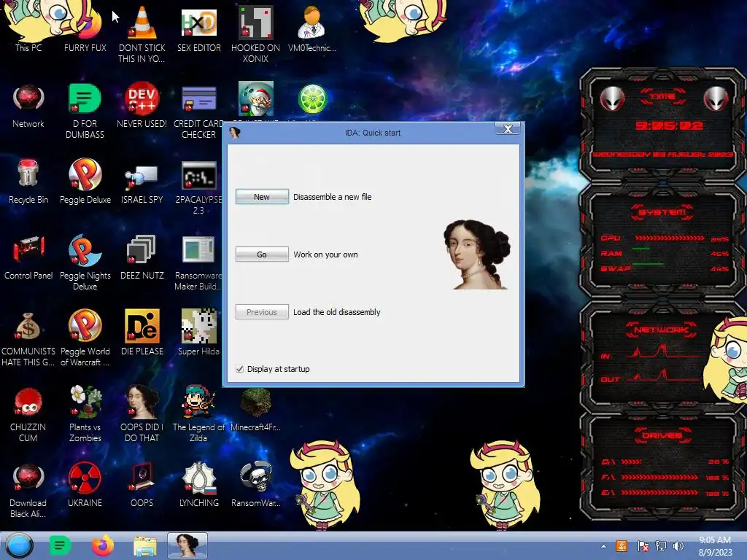Click the C:\ drive bar in DRIVES widget
This screenshot has width=747, height=560.
coord(631,462)
